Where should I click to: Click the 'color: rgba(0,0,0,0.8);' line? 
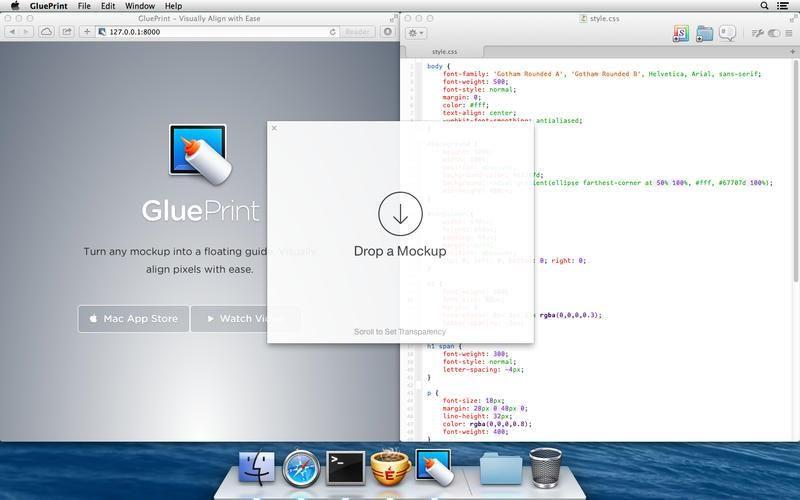(x=487, y=424)
